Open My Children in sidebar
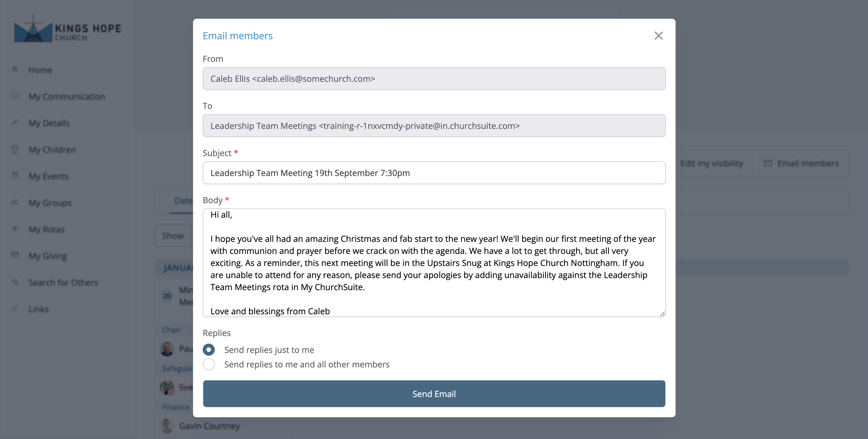The width and height of the screenshot is (868, 439). (52, 149)
